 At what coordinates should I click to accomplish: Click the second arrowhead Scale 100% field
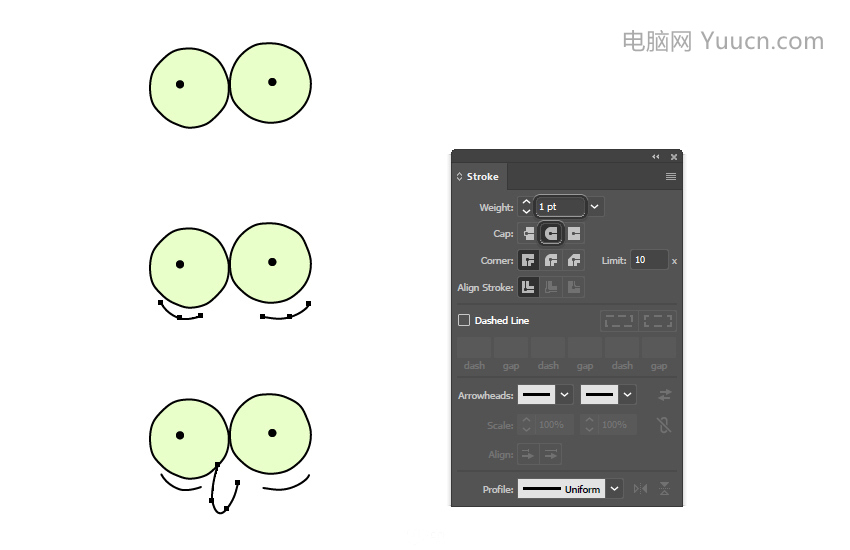click(617, 425)
